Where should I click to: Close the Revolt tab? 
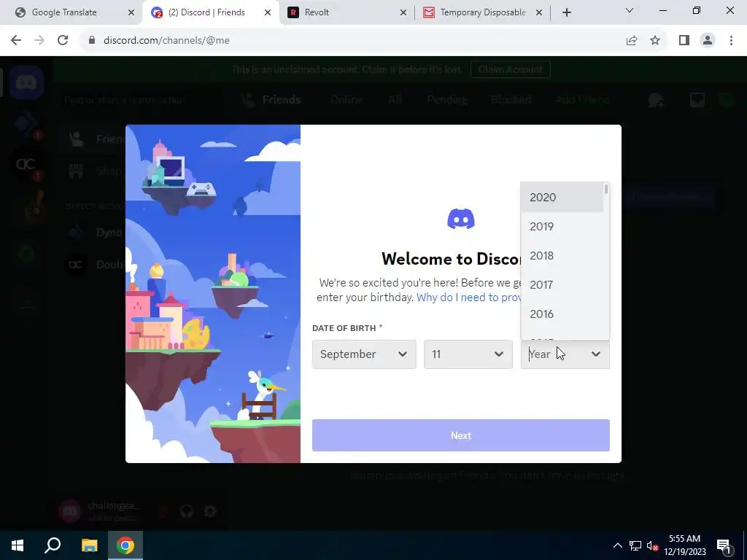(403, 12)
